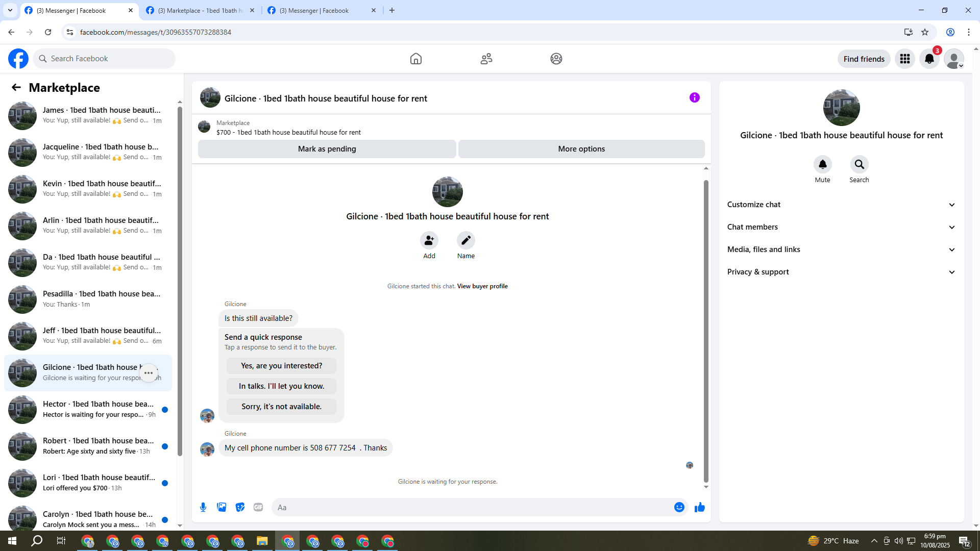
Task: Open the emoji picker in message box
Action: click(679, 507)
